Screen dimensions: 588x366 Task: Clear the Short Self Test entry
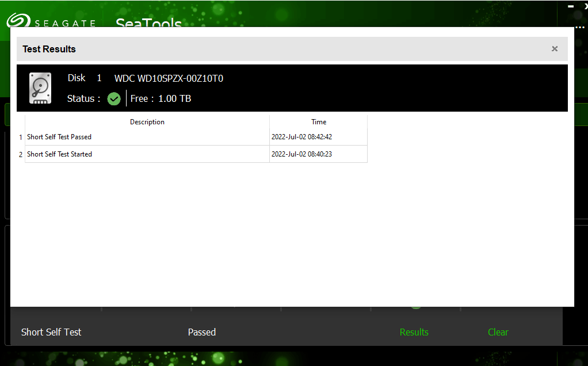click(x=498, y=332)
